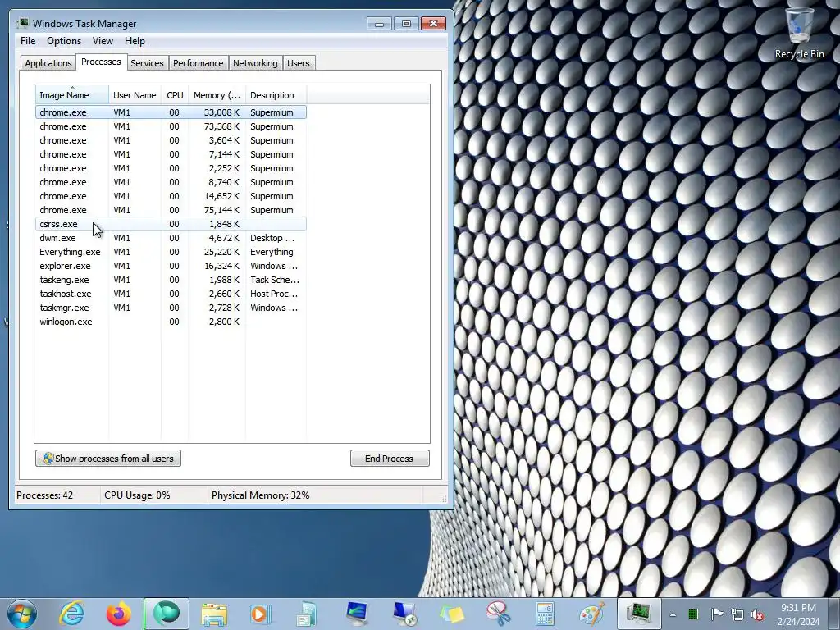The width and height of the screenshot is (840, 630).
Task: Open Windows Explorer folder icon in taskbar
Action: click(x=214, y=614)
